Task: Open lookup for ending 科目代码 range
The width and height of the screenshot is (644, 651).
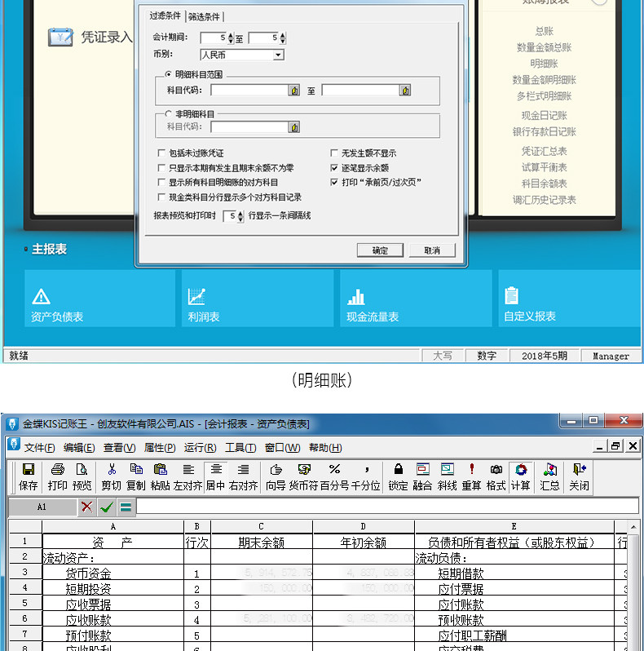Action: [405, 90]
